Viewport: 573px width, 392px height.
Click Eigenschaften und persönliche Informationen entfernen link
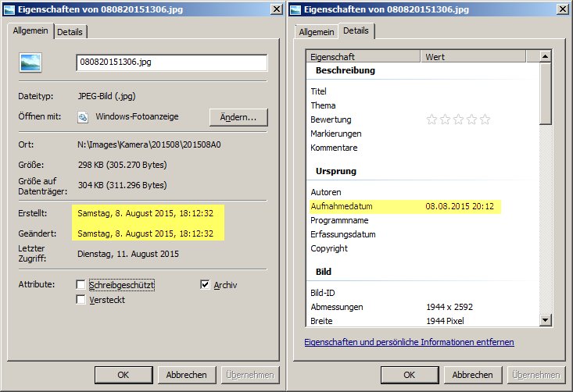pos(409,342)
